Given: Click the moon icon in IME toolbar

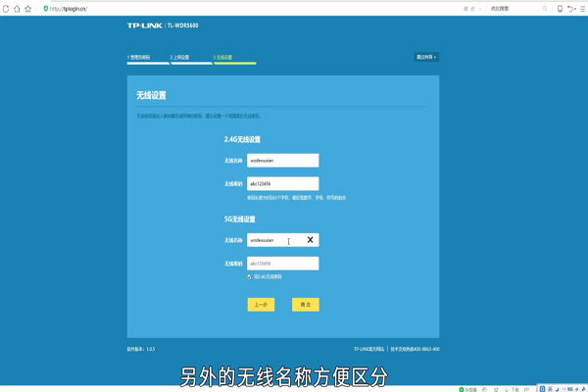Looking at the screenshot, I should (x=558, y=389).
